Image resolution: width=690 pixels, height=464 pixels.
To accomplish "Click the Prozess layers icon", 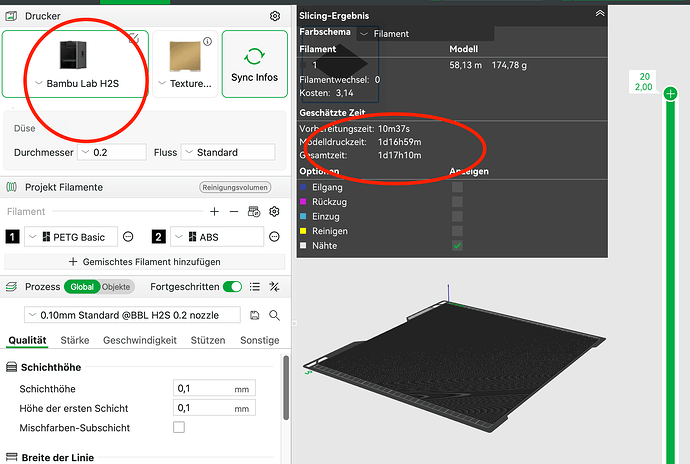I will [x=11, y=287].
